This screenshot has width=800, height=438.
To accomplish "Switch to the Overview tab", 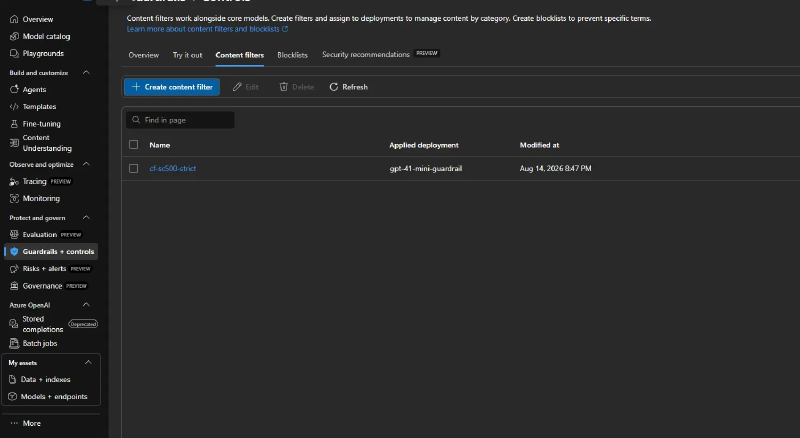I will click(x=143, y=55).
